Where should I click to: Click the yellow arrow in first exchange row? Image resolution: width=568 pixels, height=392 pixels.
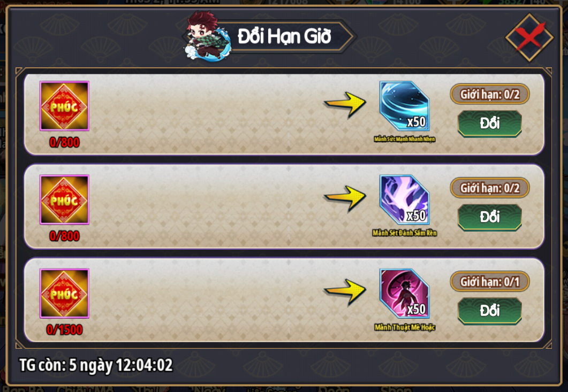pyautogui.click(x=345, y=104)
